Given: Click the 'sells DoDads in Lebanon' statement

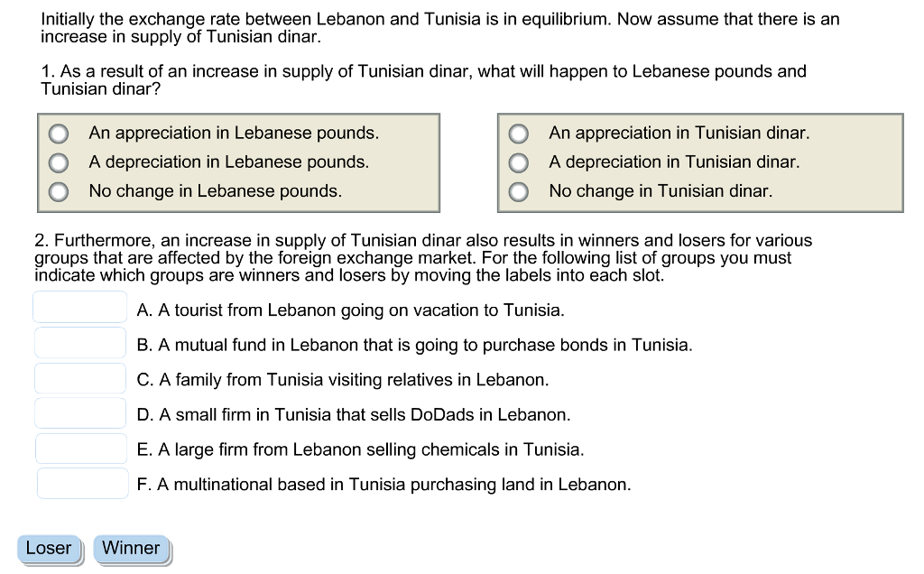Looking at the screenshot, I should (x=353, y=415).
